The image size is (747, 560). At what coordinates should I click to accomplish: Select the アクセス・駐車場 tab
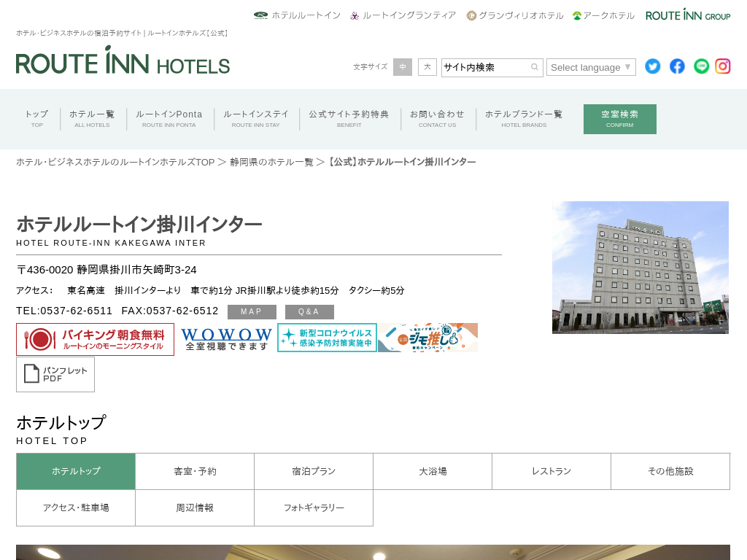[x=76, y=508]
